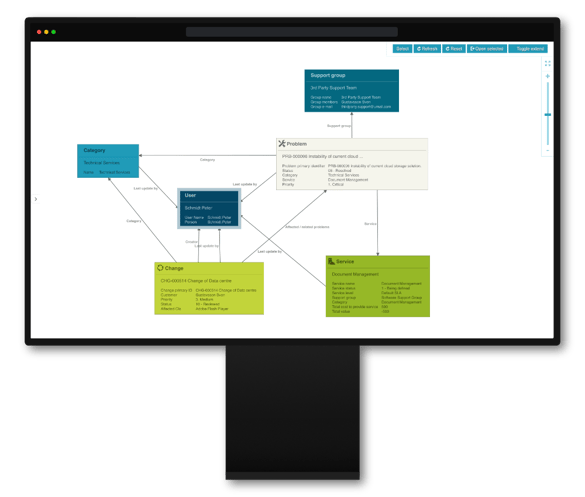Expand the left side panel chevron
Image resolution: width=585 pixels, height=497 pixels.
[36, 199]
